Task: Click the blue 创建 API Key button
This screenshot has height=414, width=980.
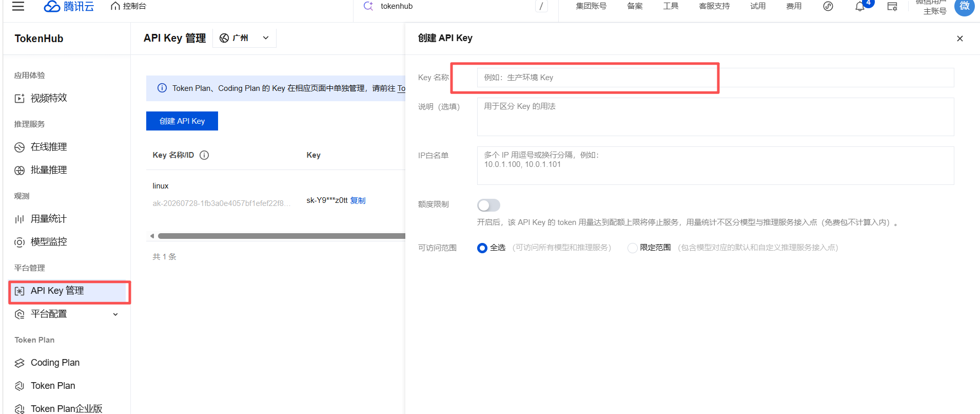Action: 182,121
